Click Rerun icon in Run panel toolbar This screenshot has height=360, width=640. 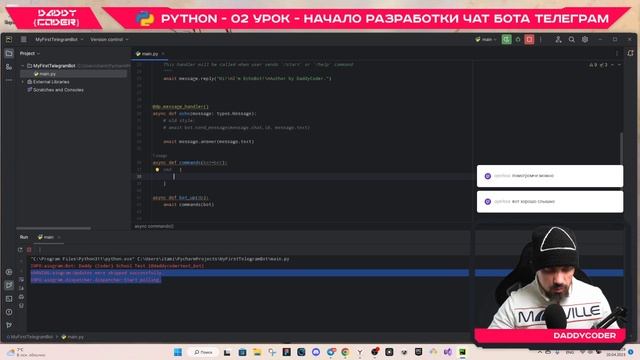point(20,249)
